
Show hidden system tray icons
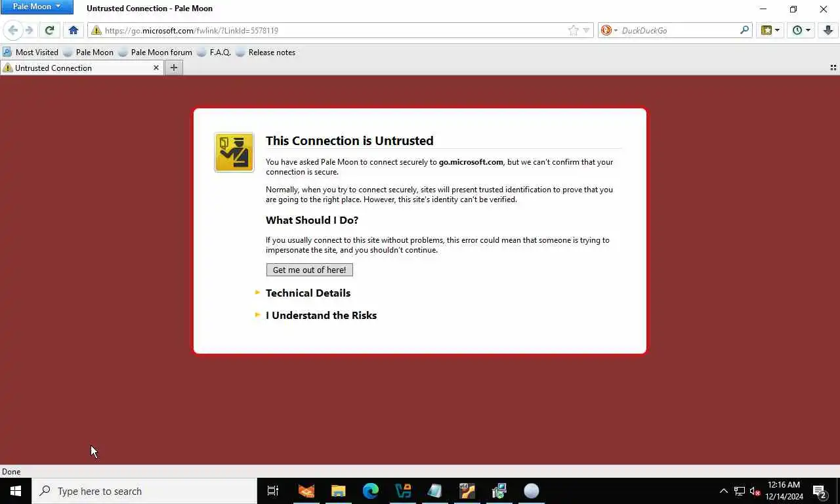point(724,491)
